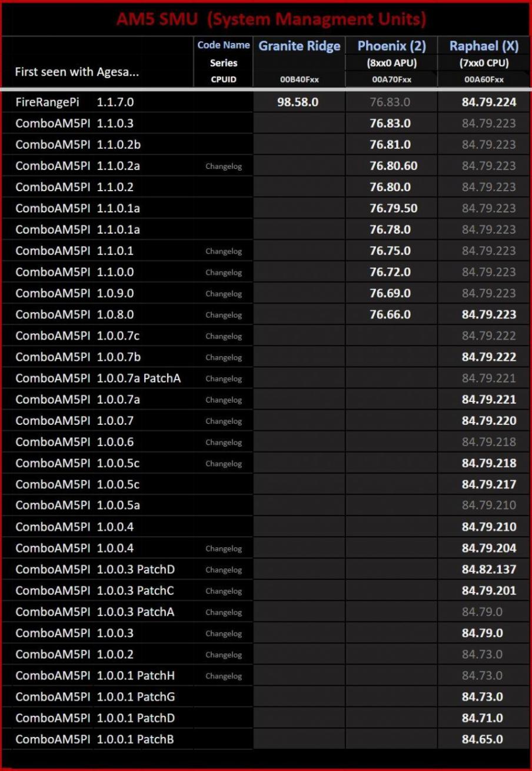Select the CPUID 00B40Fxx header cell
The image size is (532, 771).
[300, 80]
